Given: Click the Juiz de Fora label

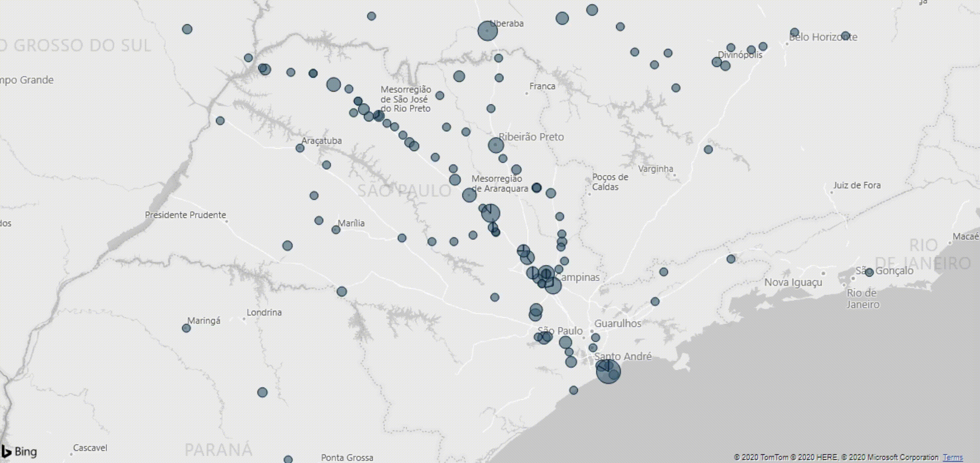Looking at the screenshot, I should pos(857,185).
